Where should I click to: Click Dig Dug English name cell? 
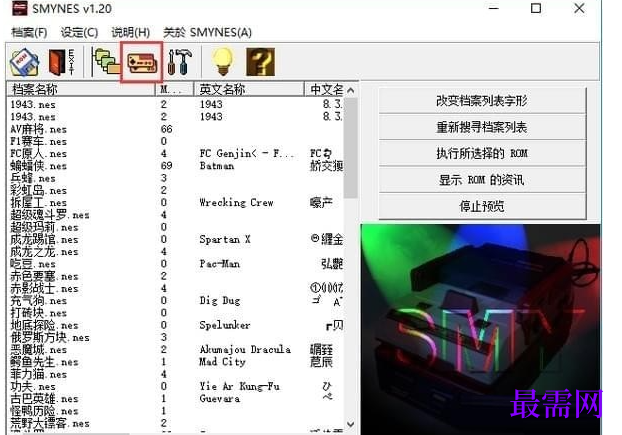pos(220,301)
